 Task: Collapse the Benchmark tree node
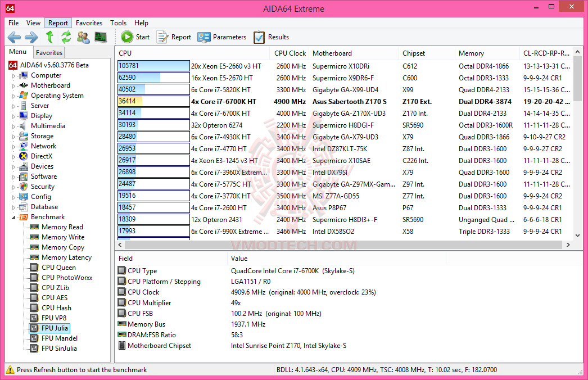pos(13,218)
